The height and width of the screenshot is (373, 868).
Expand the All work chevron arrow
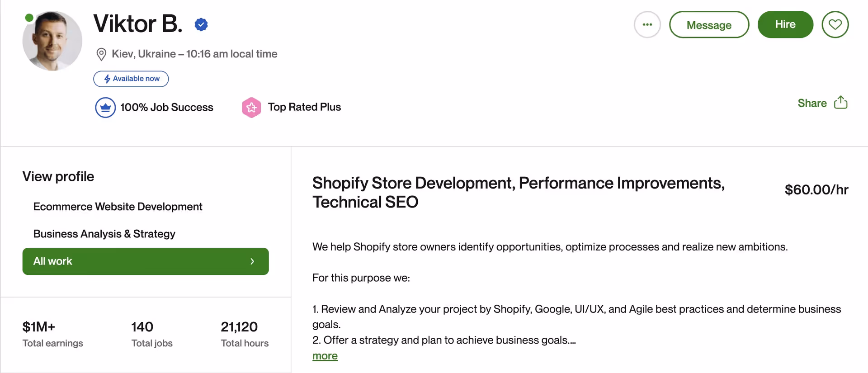[252, 261]
